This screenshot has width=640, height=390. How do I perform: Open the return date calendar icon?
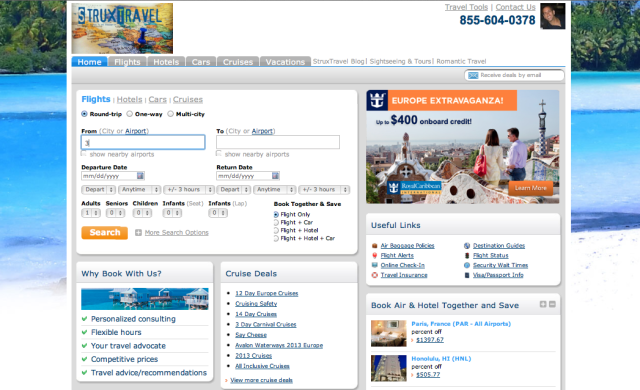pyautogui.click(x=276, y=176)
